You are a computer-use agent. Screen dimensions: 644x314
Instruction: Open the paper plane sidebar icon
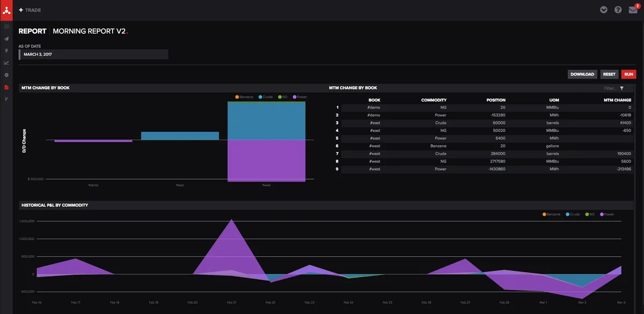click(6, 39)
